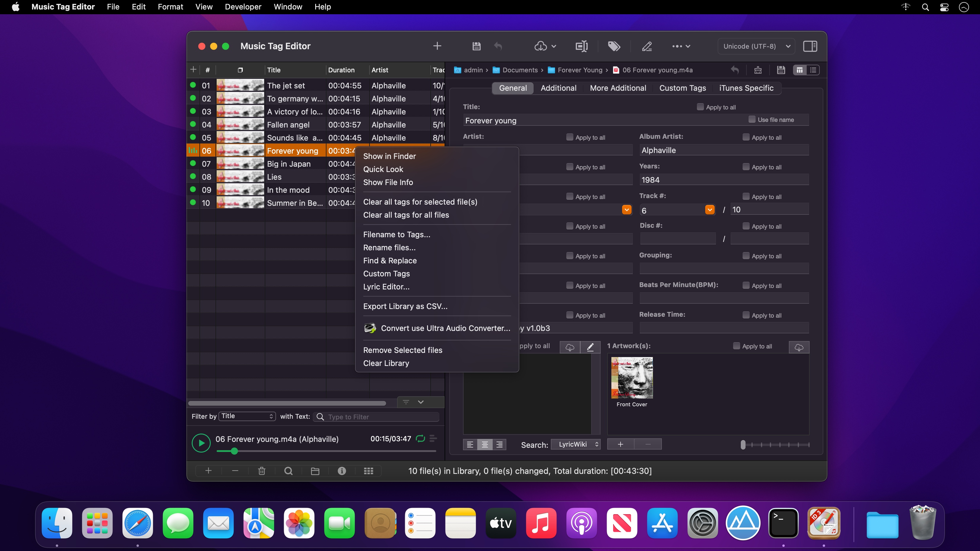Screen dimensions: 980x551
Task: Edit lyrics with the lyrics pencil icon
Action: 590,347
